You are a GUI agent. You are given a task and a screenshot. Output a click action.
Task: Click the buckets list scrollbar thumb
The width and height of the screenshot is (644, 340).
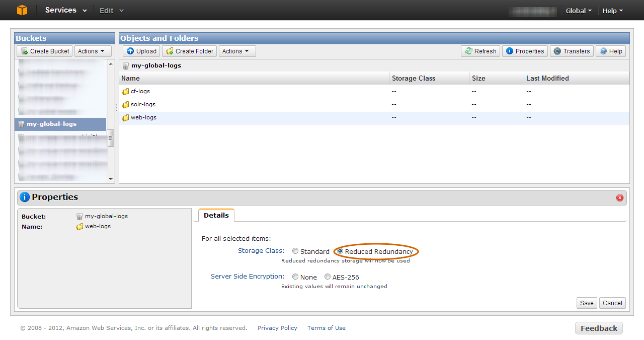[111, 138]
